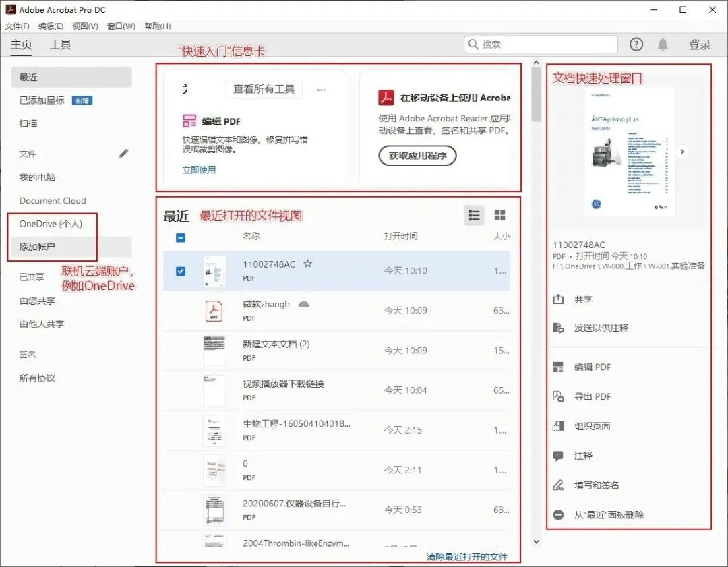The height and width of the screenshot is (567, 728).
Task: Open the 窗口(W) menu
Action: click(121, 26)
